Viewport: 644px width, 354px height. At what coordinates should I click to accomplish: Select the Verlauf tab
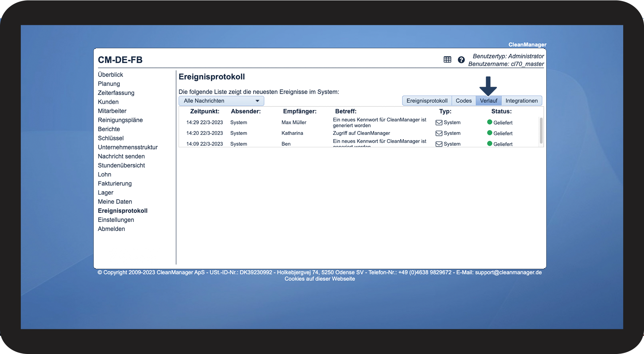point(488,101)
